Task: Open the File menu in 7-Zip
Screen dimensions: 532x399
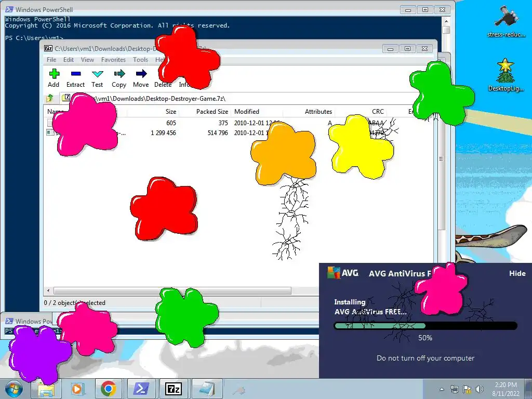Action: (x=51, y=60)
